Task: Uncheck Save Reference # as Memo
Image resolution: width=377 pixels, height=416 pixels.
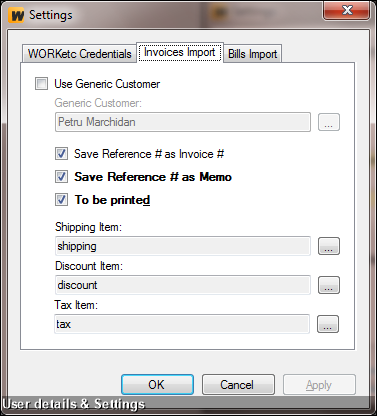Action: click(61, 177)
